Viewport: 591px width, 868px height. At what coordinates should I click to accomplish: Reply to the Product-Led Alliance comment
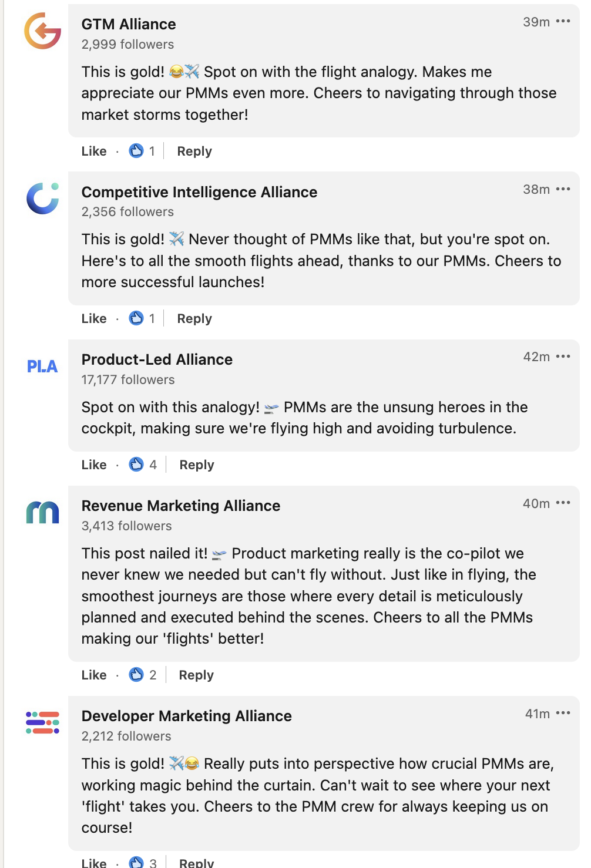(x=197, y=465)
